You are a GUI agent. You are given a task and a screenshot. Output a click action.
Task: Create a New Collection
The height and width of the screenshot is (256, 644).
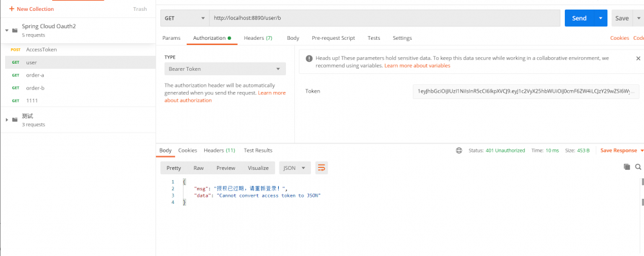[31, 8]
